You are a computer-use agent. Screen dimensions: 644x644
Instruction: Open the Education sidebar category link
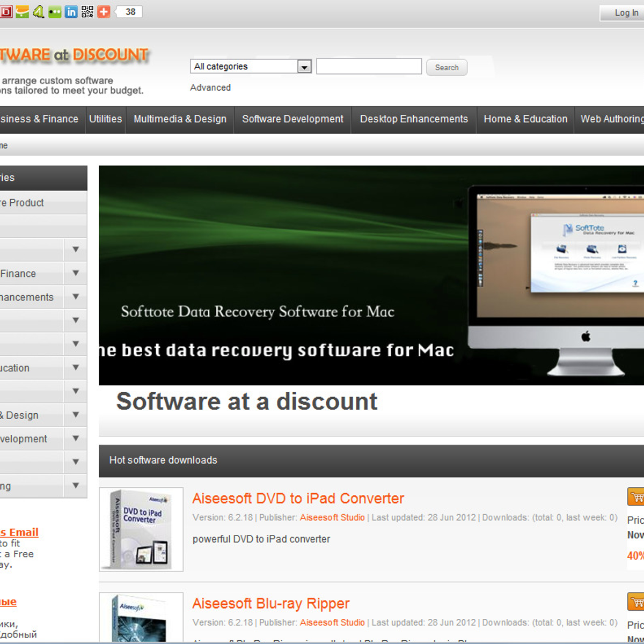[x=15, y=368]
